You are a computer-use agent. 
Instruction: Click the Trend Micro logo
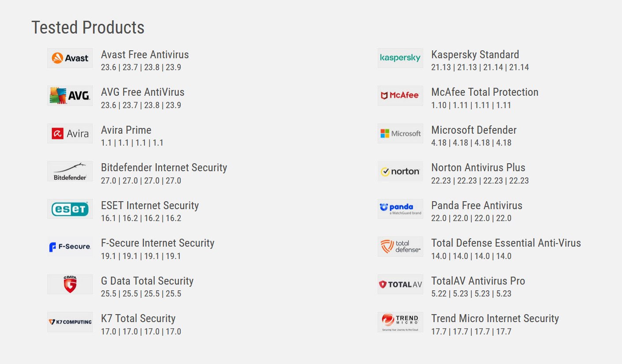pyautogui.click(x=400, y=322)
